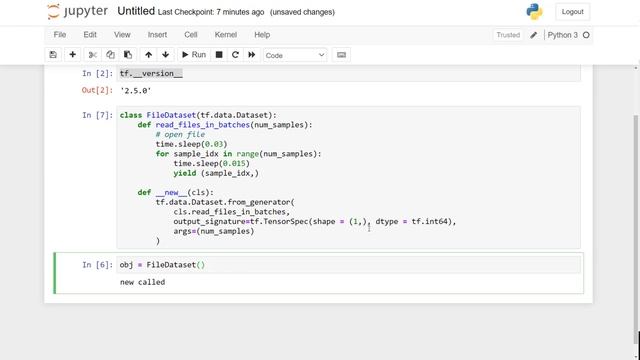Screen dimensions: 640x360
Task: Open the Kernel menu
Action: click(226, 35)
